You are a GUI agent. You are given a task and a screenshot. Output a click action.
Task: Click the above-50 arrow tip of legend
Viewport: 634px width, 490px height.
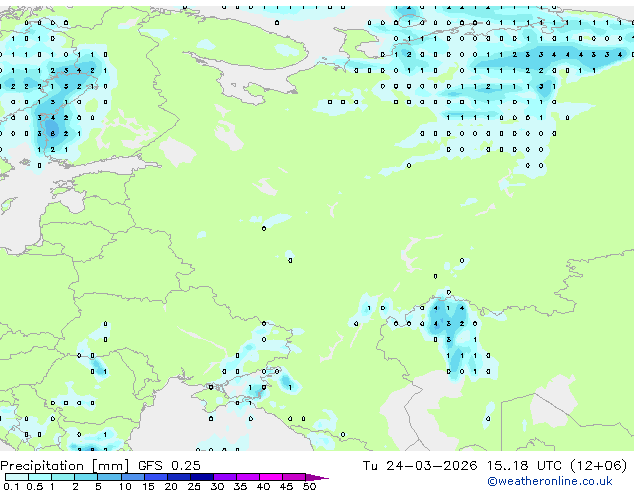(317, 477)
